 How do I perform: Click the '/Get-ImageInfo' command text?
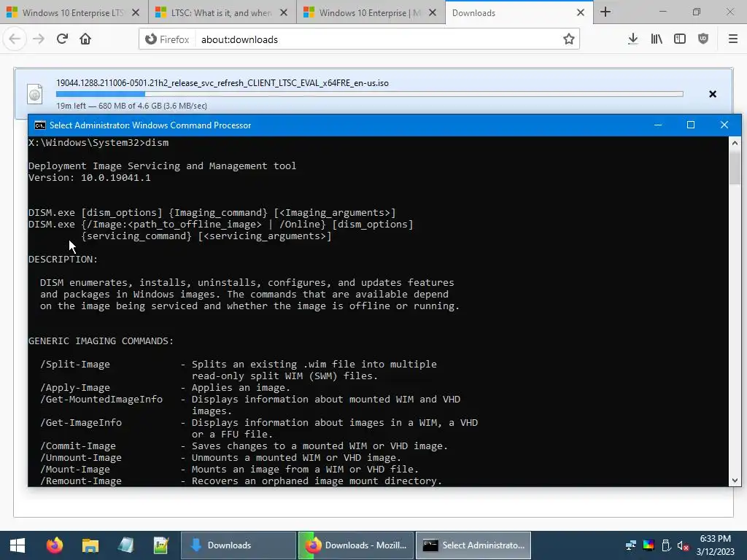[81, 422]
